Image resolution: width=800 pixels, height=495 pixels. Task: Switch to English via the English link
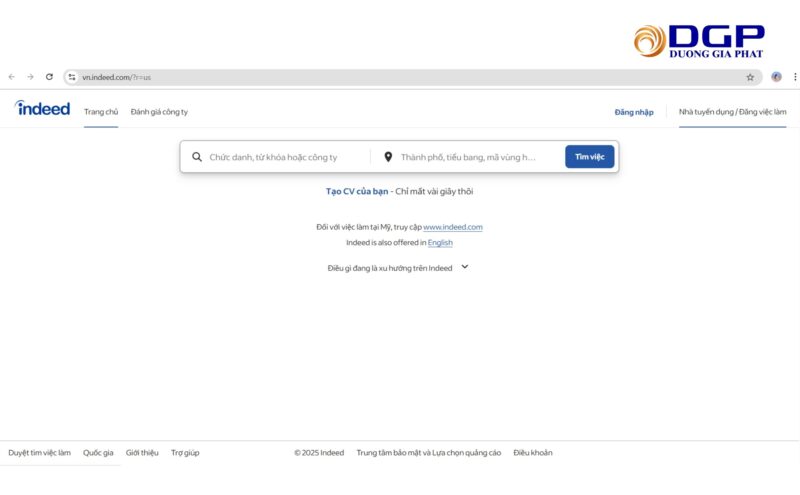(440, 242)
